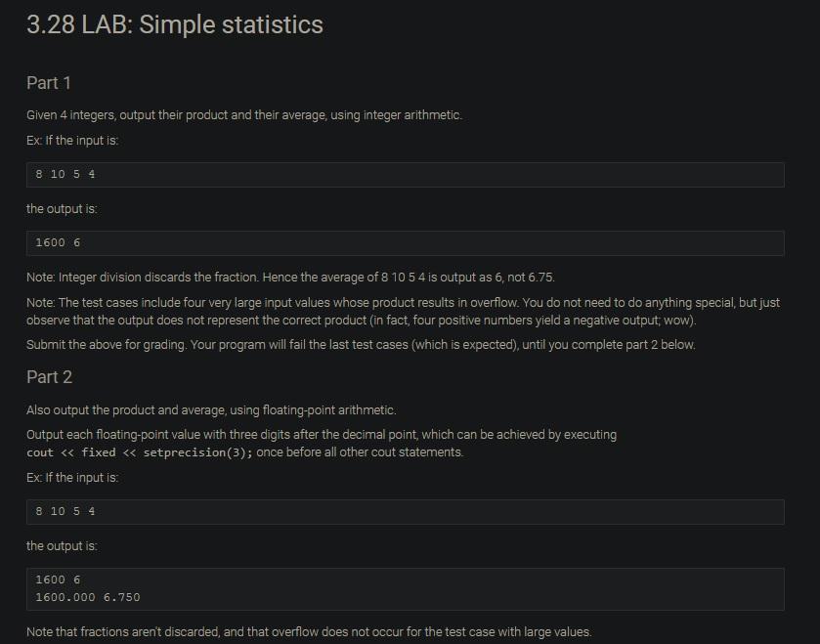
Task: Click the '3.28 LAB: Simple statistics' title
Action: coord(175,24)
